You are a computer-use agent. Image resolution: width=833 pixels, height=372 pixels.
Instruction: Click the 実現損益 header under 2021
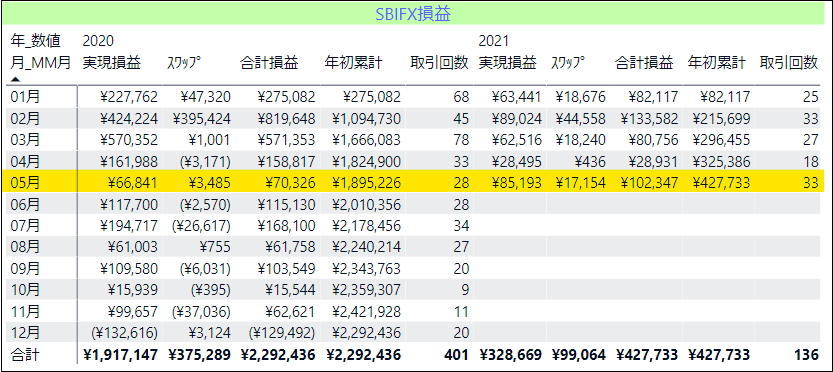point(507,63)
